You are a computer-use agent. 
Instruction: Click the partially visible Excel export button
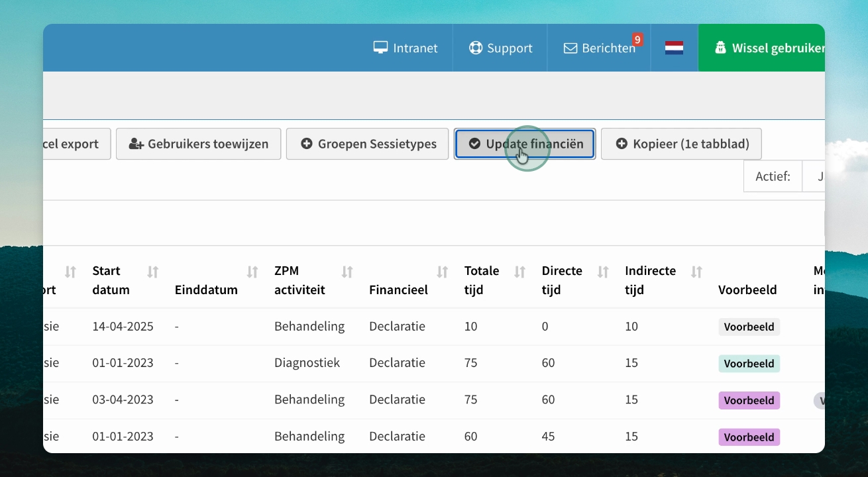[x=77, y=144]
